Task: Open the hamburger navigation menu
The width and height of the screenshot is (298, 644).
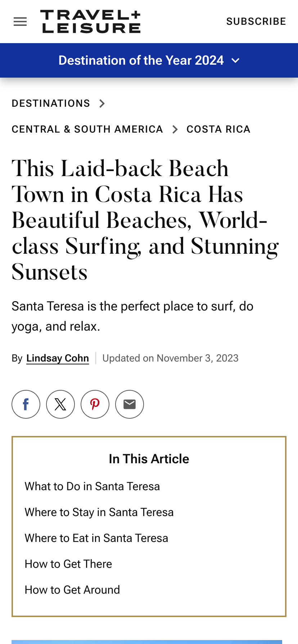Action: click(20, 22)
